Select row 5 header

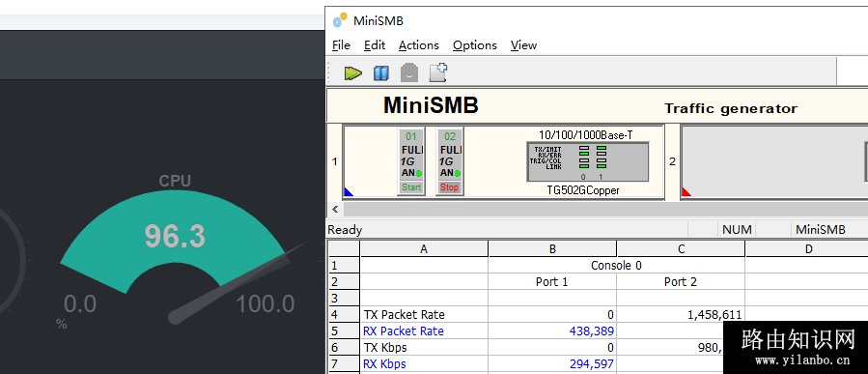pyautogui.click(x=344, y=331)
